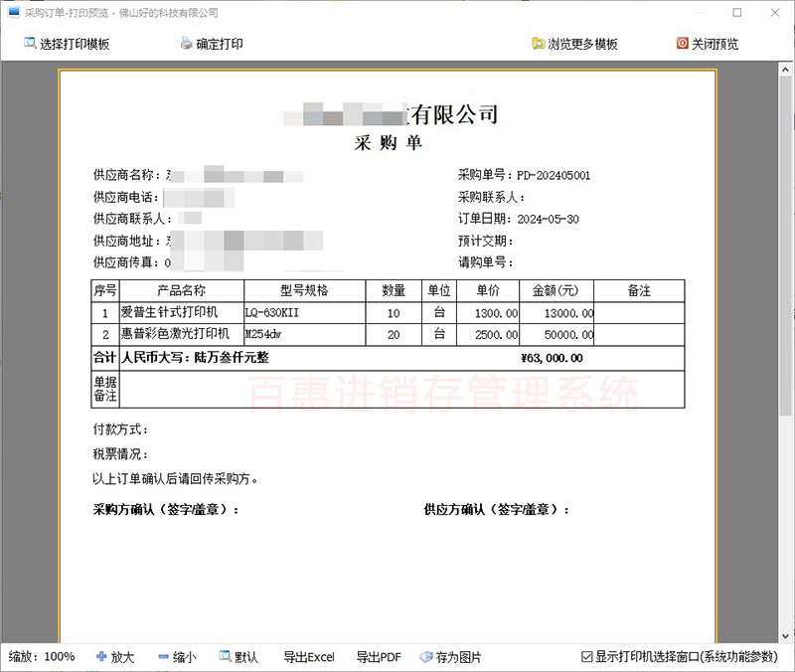The height and width of the screenshot is (672, 795).
Task: Zoom out with the 缩小 minus icon
Action: 163,657
